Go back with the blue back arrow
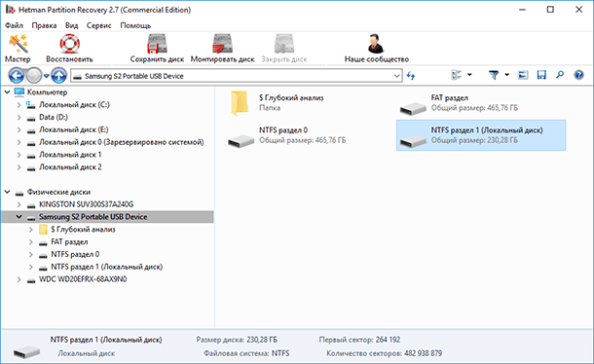The height and width of the screenshot is (364, 594). [17, 76]
